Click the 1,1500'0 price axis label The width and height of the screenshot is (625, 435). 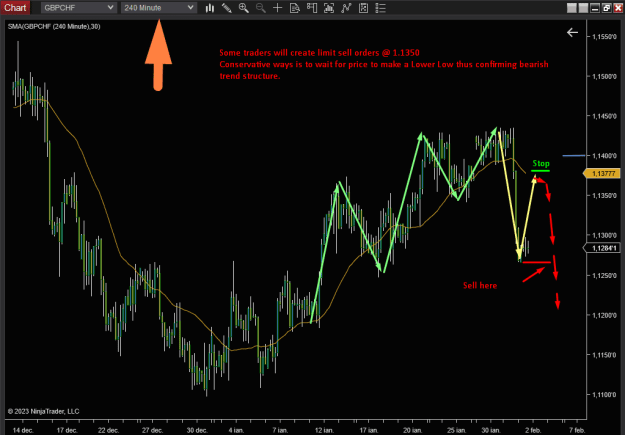click(604, 77)
